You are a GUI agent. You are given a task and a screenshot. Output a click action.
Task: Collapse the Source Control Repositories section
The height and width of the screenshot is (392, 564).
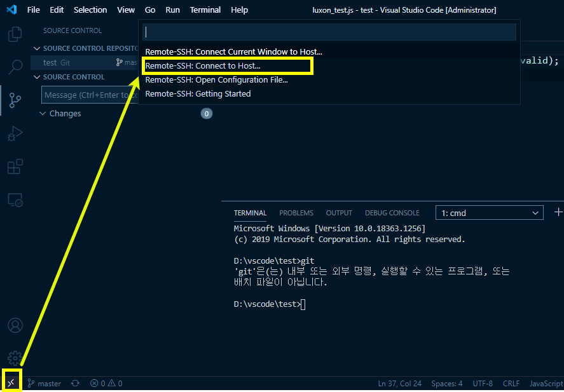36,48
